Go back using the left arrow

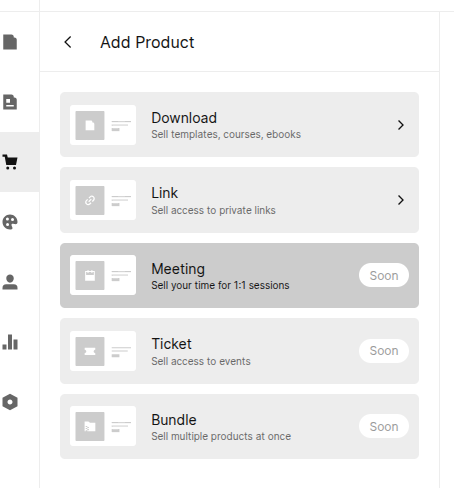click(x=68, y=42)
